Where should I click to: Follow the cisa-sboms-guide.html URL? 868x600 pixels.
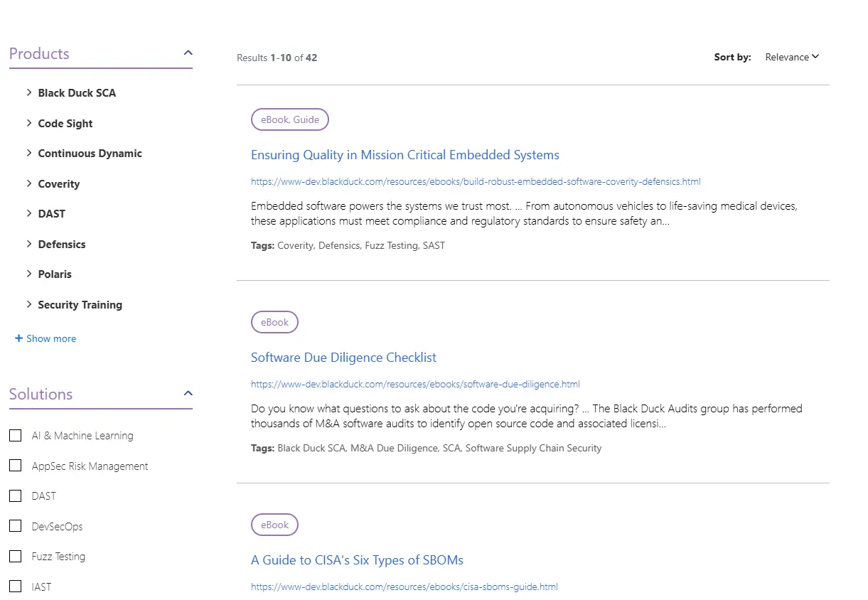click(404, 587)
